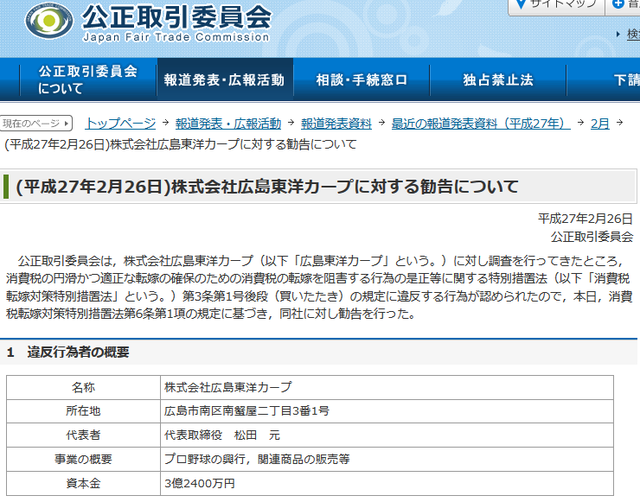Select the 資本金 table header cell
The height and width of the screenshot is (502, 640).
pyautogui.click(x=83, y=484)
